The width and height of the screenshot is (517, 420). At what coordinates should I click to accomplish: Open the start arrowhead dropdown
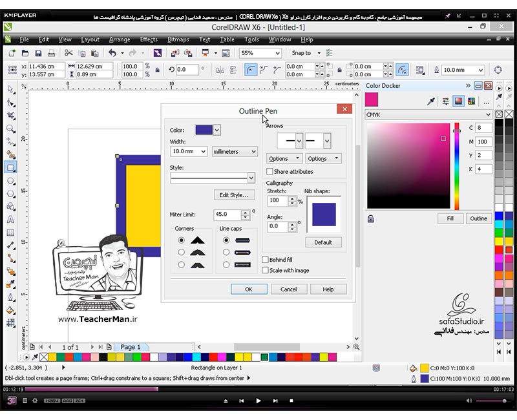(x=299, y=141)
